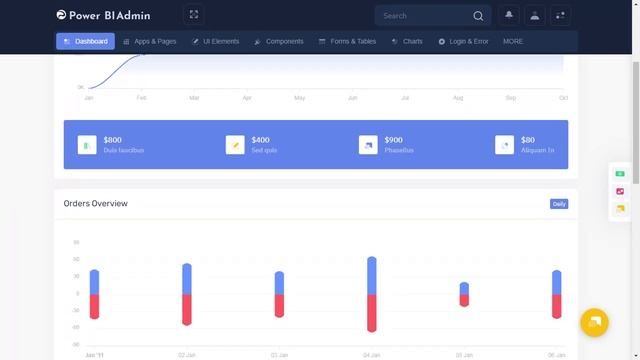
Task: Open the Forms & Tables menu
Action: (347, 41)
